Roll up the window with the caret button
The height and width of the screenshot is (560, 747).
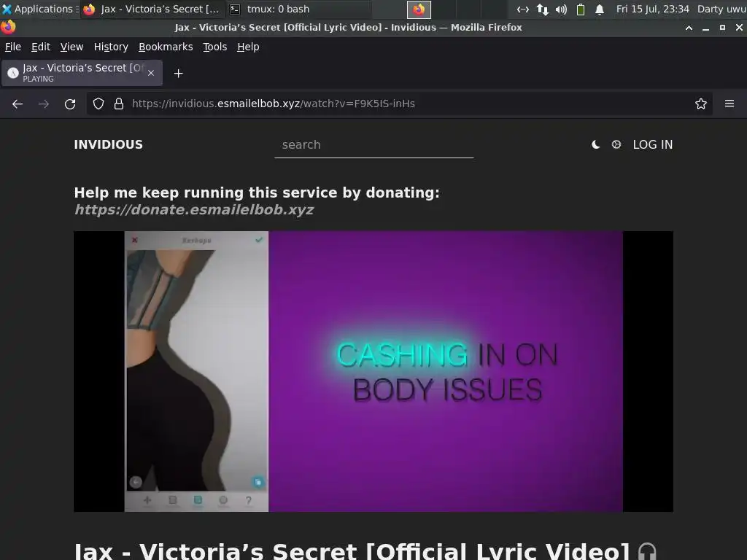coord(689,28)
